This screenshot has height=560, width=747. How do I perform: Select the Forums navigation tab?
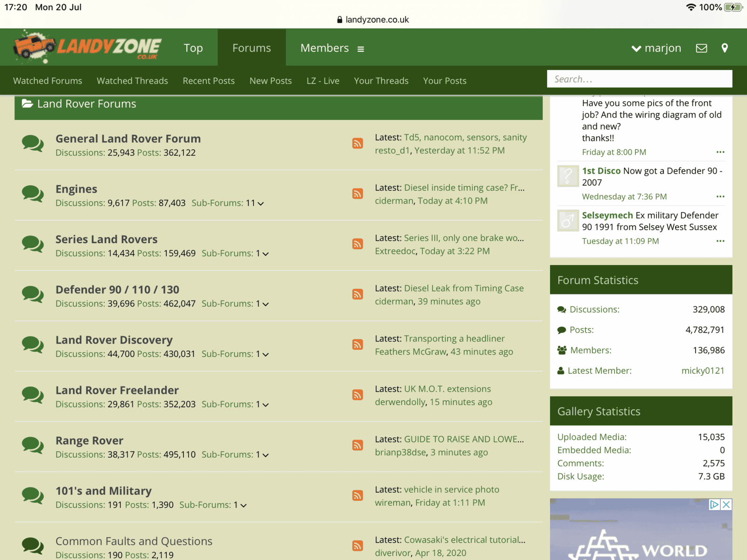[x=252, y=48]
